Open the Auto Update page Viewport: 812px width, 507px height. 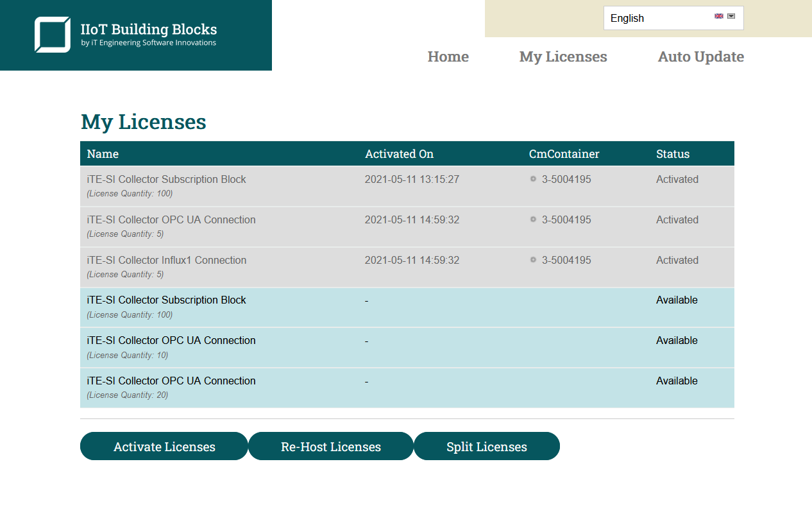(x=700, y=56)
